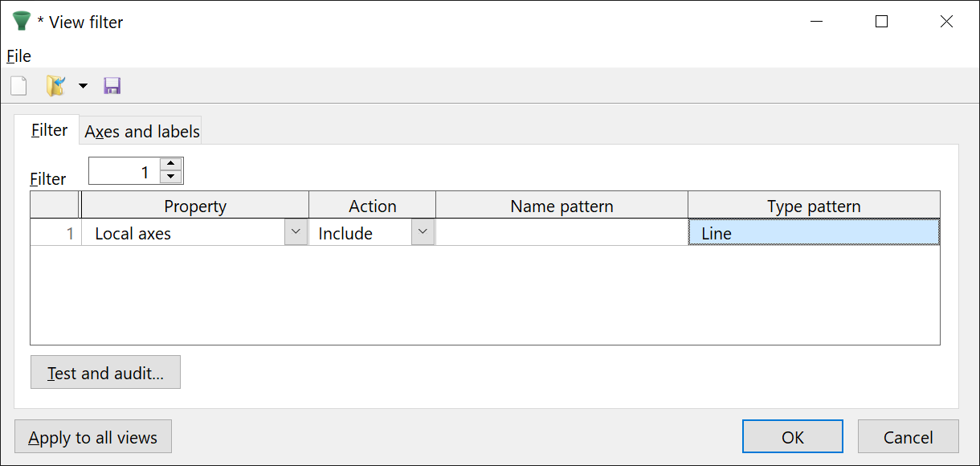This screenshot has height=466, width=980.
Task: Switch to the Filter tab
Action: (49, 130)
